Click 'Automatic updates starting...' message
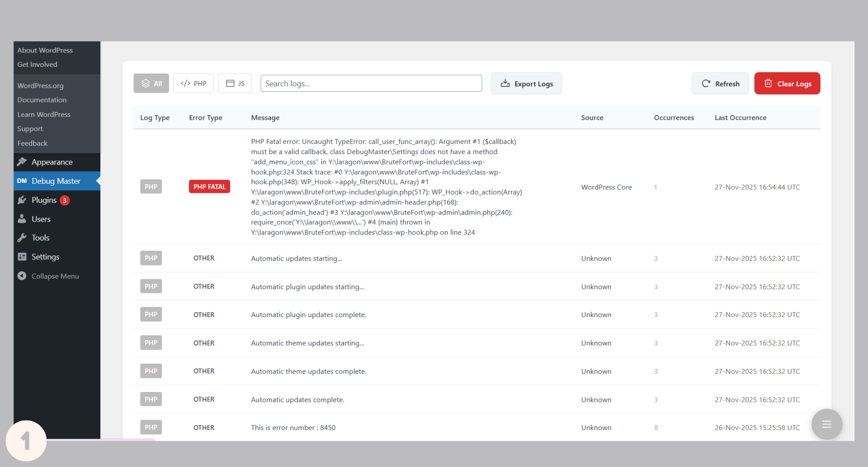This screenshot has width=868, height=467. [x=297, y=258]
